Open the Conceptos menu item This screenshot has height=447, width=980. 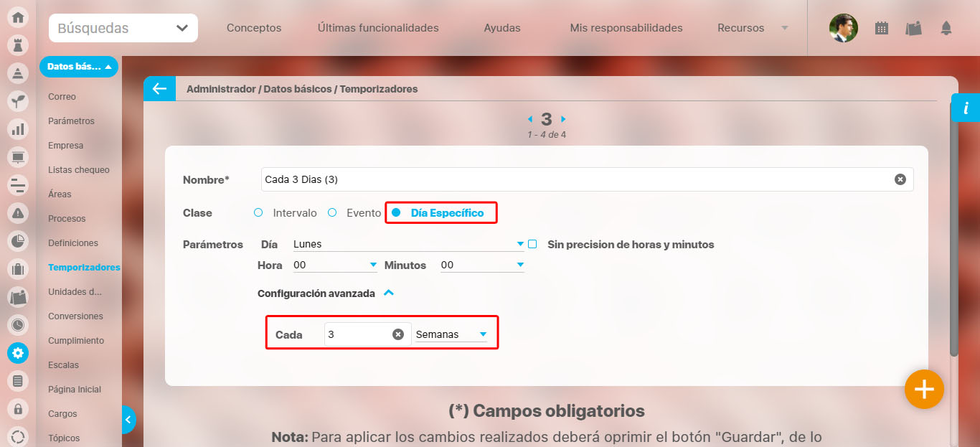(x=254, y=29)
